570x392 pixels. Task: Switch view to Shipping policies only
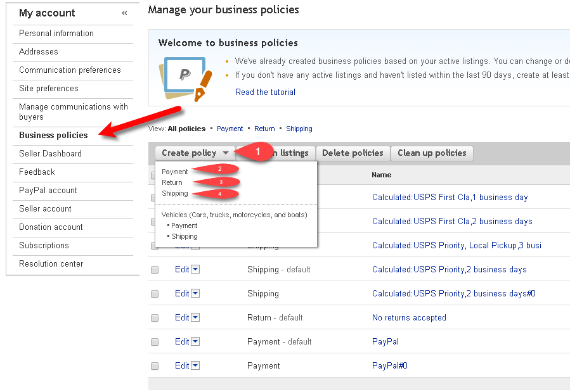point(299,129)
